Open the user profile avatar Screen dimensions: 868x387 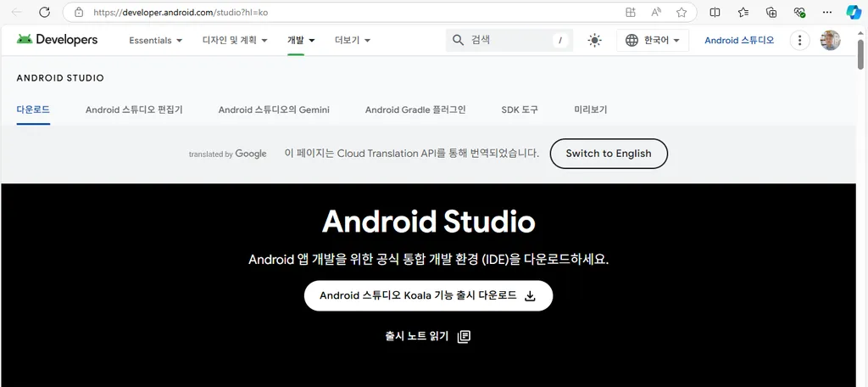(831, 40)
